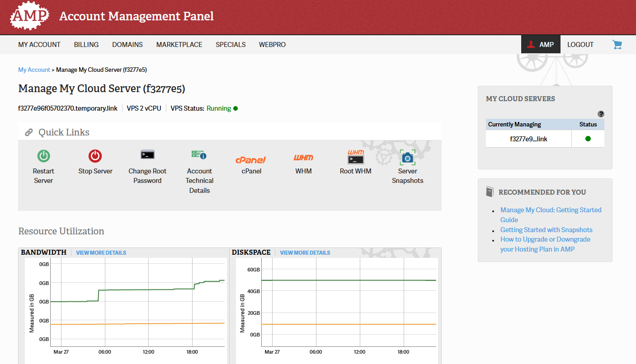Click the Status column header
Image resolution: width=636 pixels, height=364 pixels.
pos(588,125)
